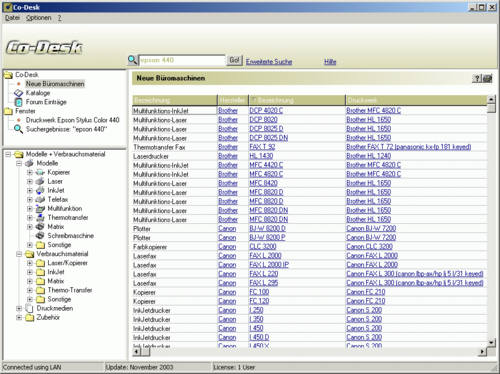This screenshot has width=500, height=374.
Task: Click the Verbrauchsmaterial folder icon
Action: coord(30,254)
